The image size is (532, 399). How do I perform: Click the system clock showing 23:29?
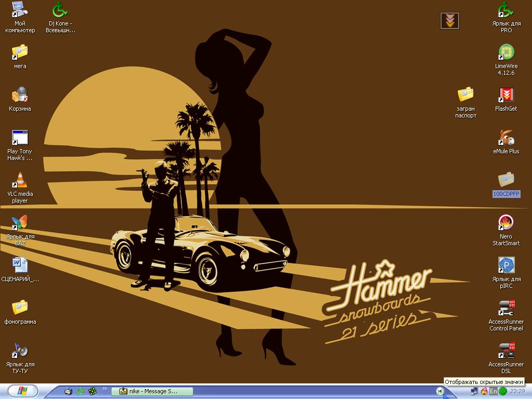tap(517, 391)
